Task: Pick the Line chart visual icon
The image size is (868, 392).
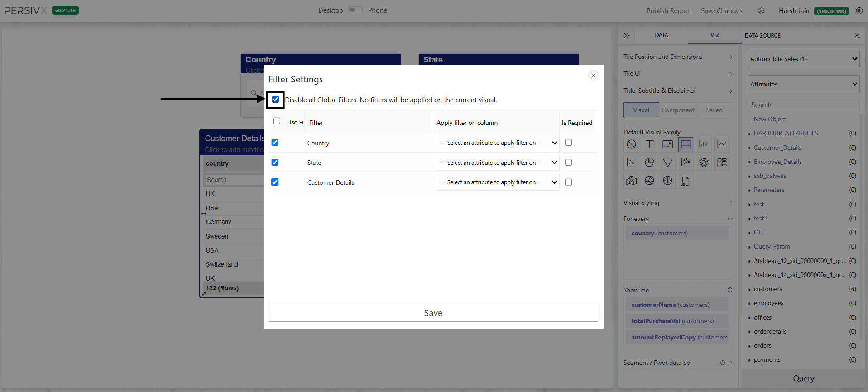Action: click(722, 144)
